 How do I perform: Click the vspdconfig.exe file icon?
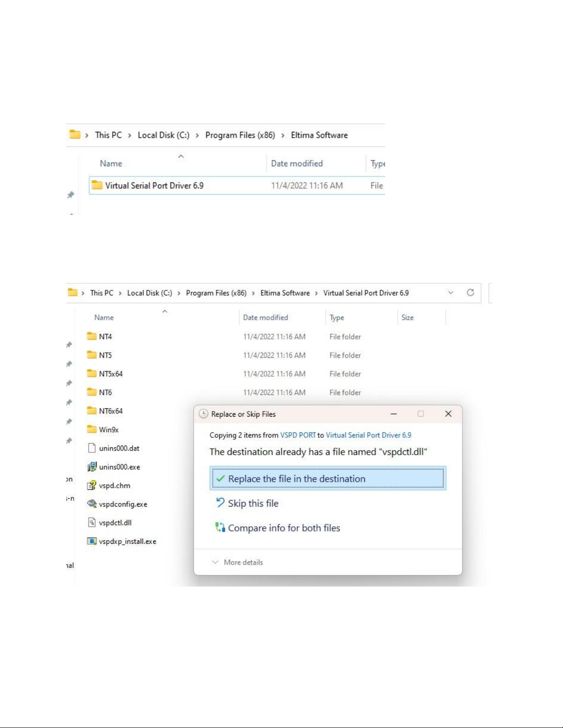92,504
